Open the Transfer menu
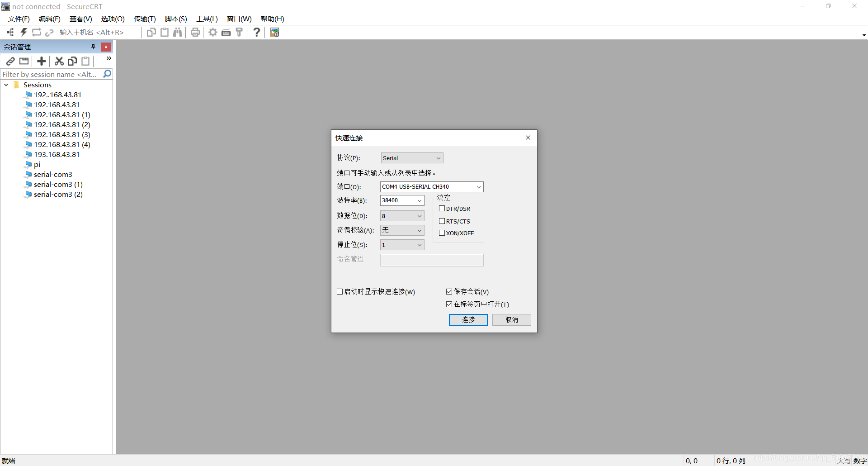 coord(145,19)
